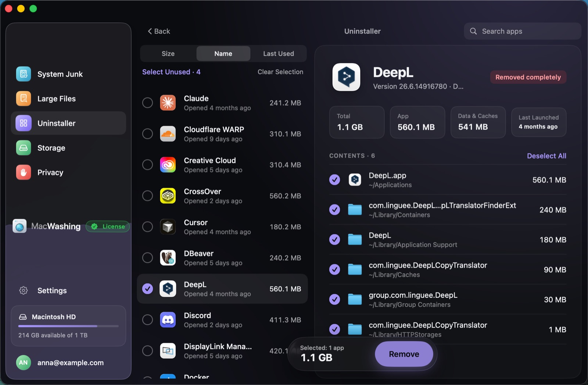Click the purple Remove button
The height and width of the screenshot is (385, 588).
(404, 354)
